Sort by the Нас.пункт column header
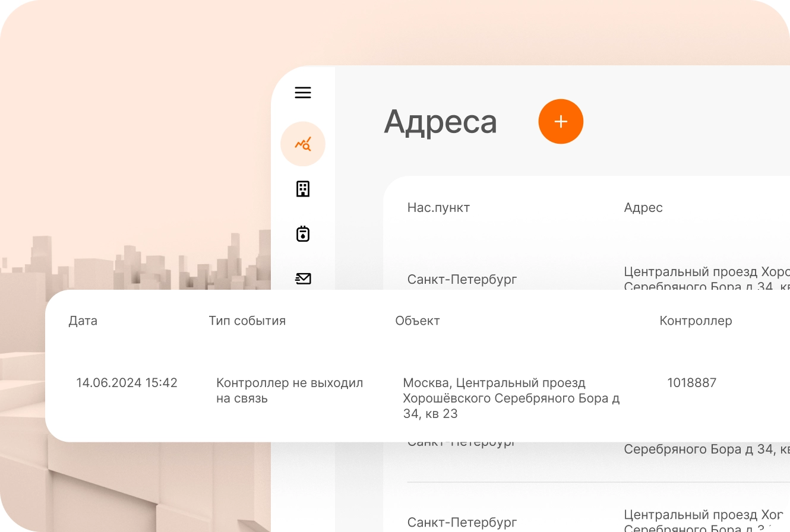 point(438,208)
